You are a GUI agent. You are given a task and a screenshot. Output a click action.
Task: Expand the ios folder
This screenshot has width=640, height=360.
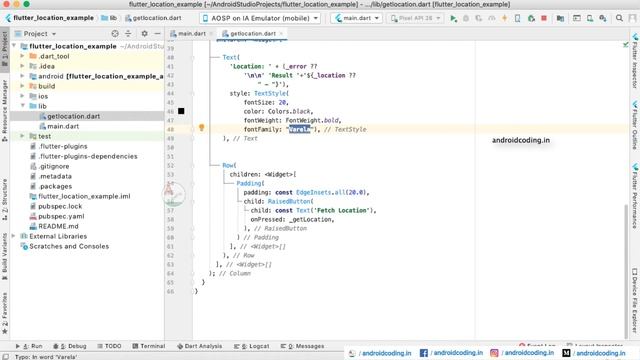click(22, 96)
